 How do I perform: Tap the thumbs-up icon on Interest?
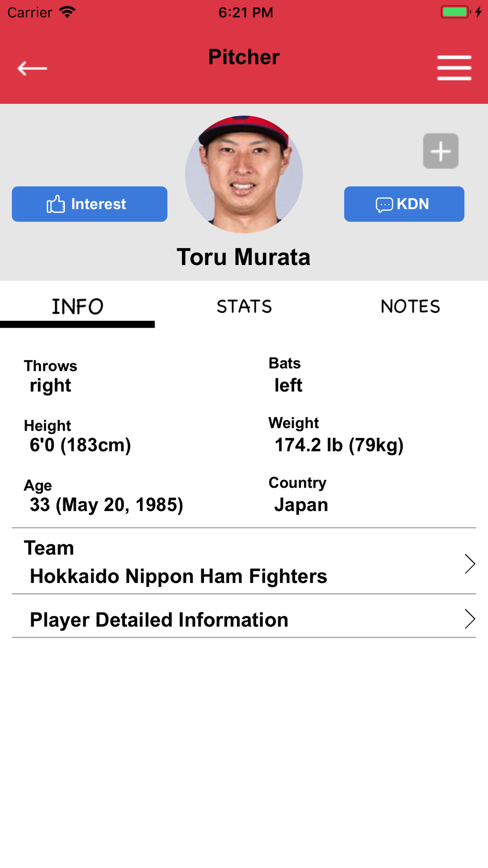click(x=56, y=204)
